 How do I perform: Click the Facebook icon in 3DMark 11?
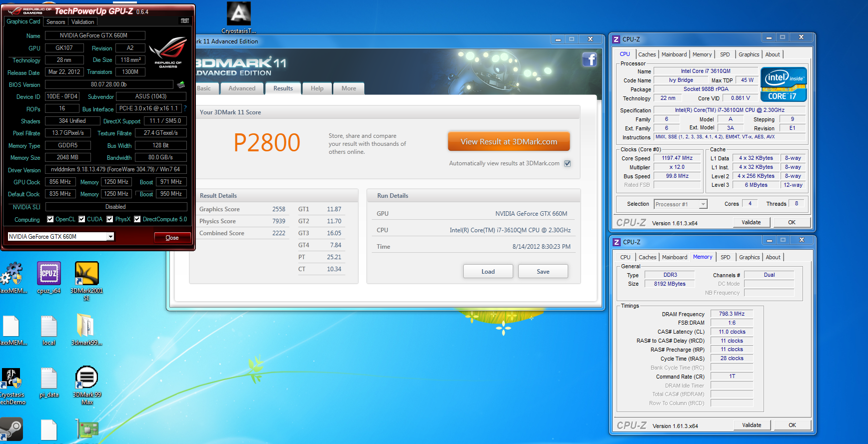point(590,59)
